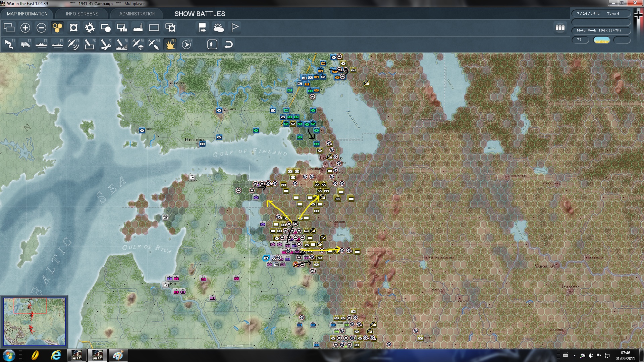This screenshot has height=362, width=644.
Task: Open Internet Explorer from the taskbar
Action: pyautogui.click(x=56, y=355)
